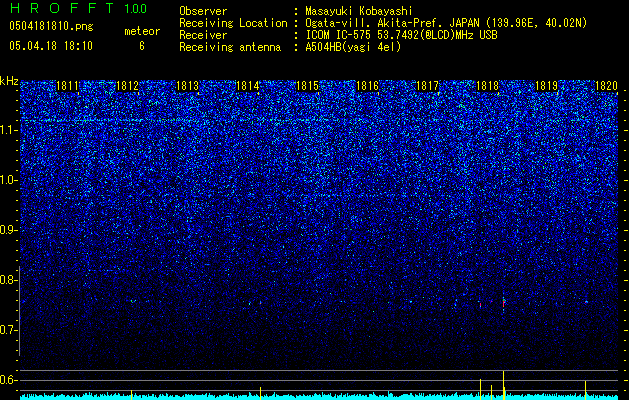Viewport: 629px width, 400px height.
Task: Click the 1811 time marker
Action: [x=67, y=86]
